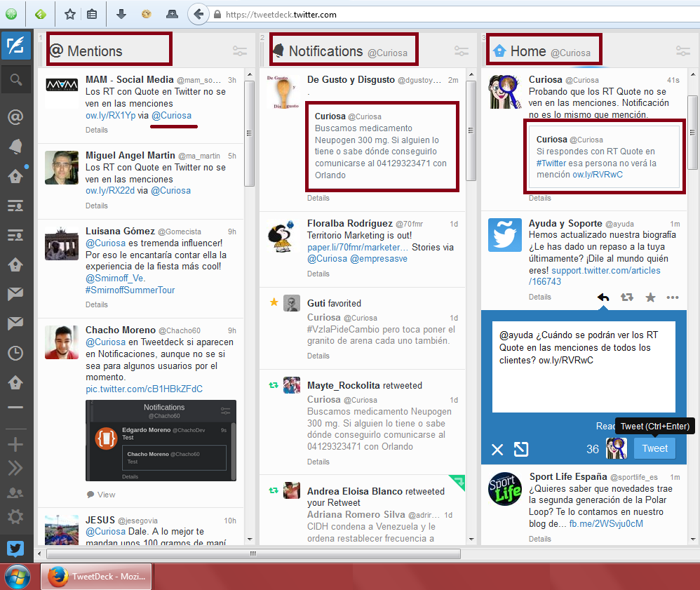700x590 pixels.
Task: Open fb.me/2WSvju0cM link in Sport Life tweet
Action: [x=606, y=523]
